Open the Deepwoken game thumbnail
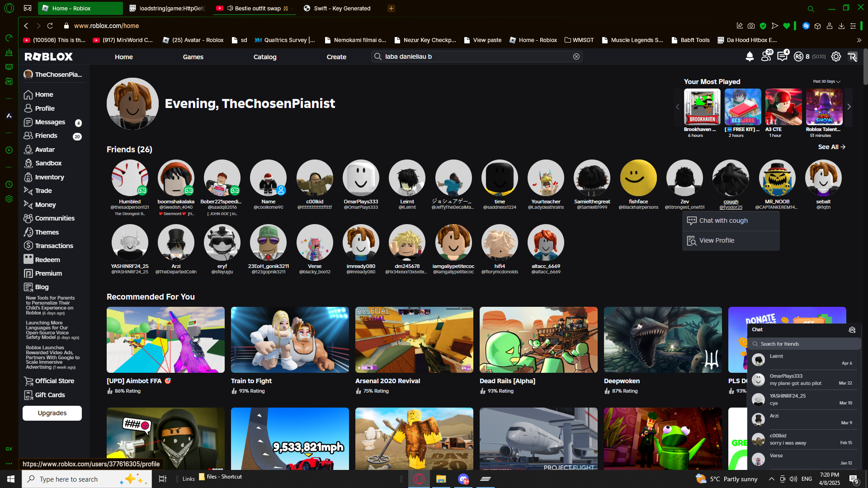This screenshot has height=488, width=868. (663, 340)
